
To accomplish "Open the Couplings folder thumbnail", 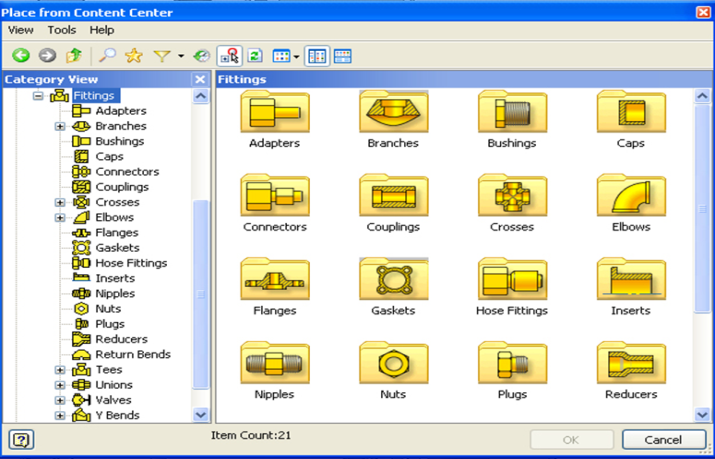I will pos(394,195).
